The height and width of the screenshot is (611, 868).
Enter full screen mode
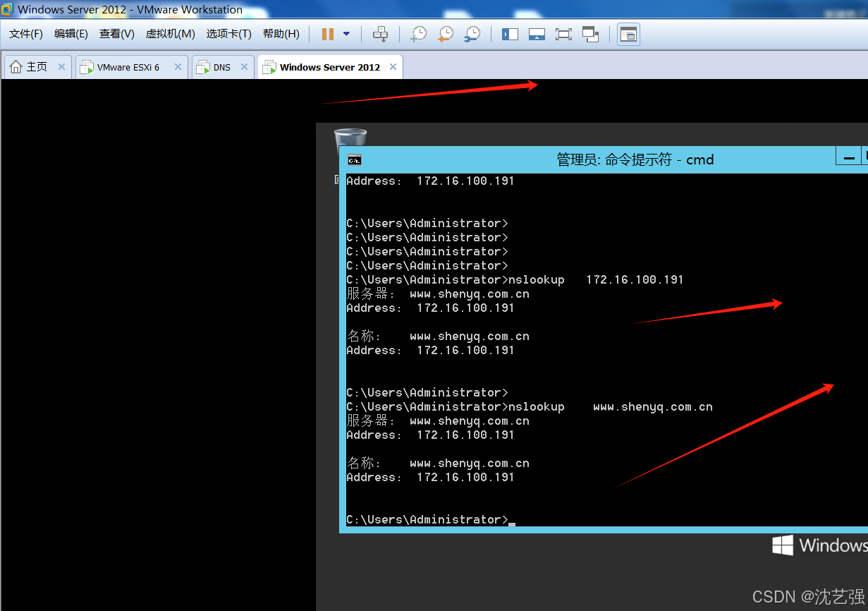pyautogui.click(x=563, y=34)
